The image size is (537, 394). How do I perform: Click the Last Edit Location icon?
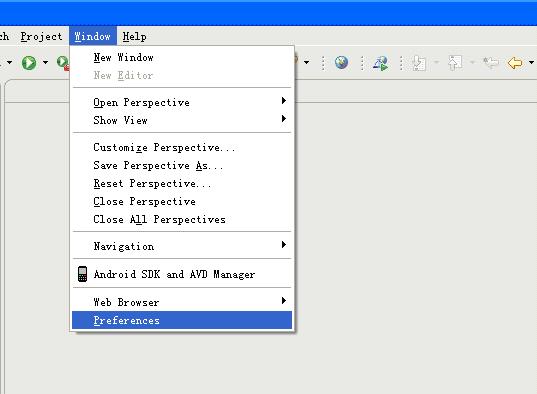(491, 62)
